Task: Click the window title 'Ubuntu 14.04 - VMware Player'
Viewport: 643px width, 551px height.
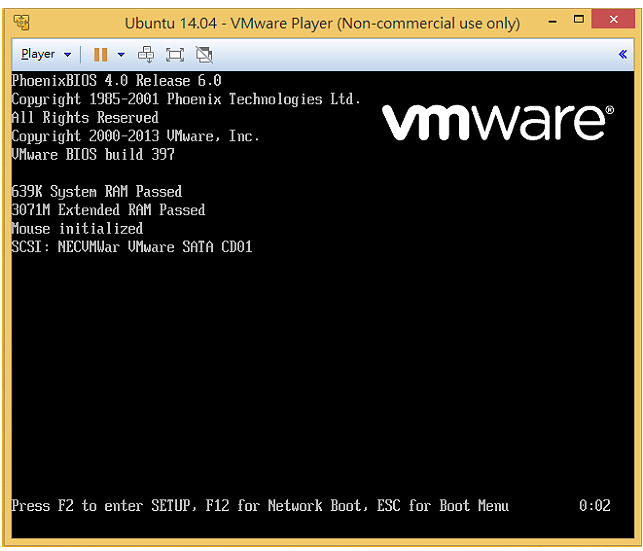Action: [322, 23]
